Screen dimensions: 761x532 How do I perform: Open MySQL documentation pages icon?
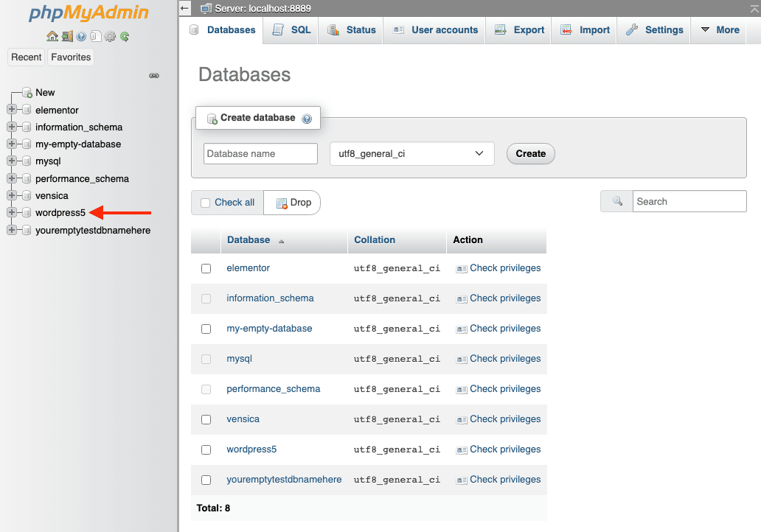tap(96, 36)
